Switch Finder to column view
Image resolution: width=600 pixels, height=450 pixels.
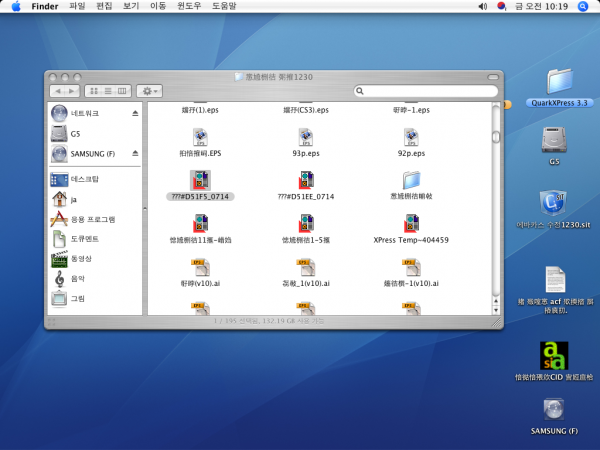122,91
